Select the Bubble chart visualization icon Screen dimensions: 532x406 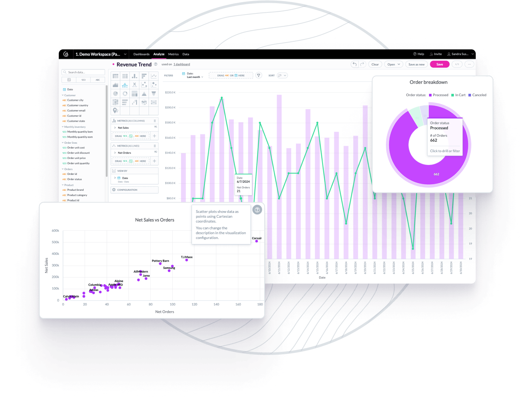[x=154, y=85]
